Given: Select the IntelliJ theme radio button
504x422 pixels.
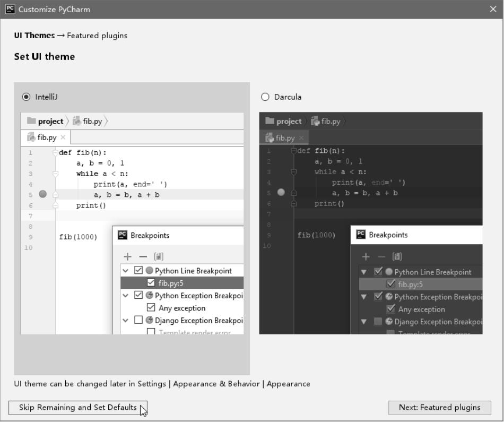Looking at the screenshot, I should click(x=26, y=97).
